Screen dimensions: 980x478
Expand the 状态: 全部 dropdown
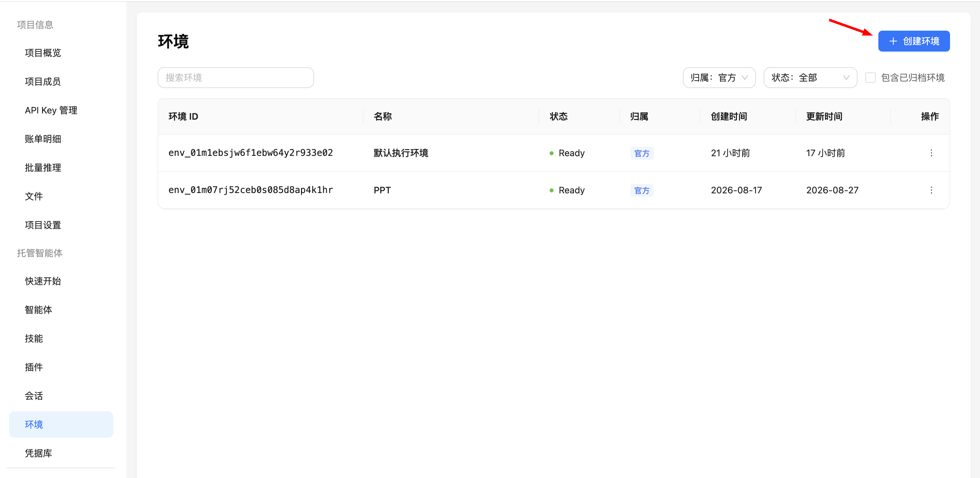[810, 77]
